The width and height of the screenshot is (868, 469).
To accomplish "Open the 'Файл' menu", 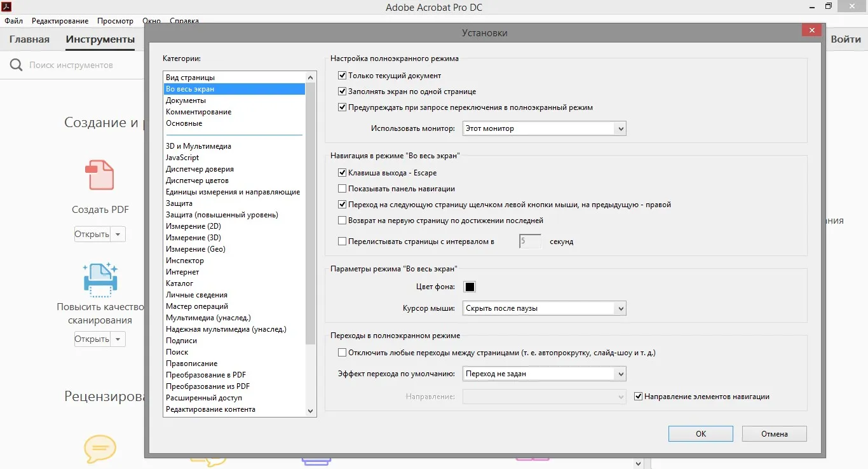I will (x=13, y=21).
